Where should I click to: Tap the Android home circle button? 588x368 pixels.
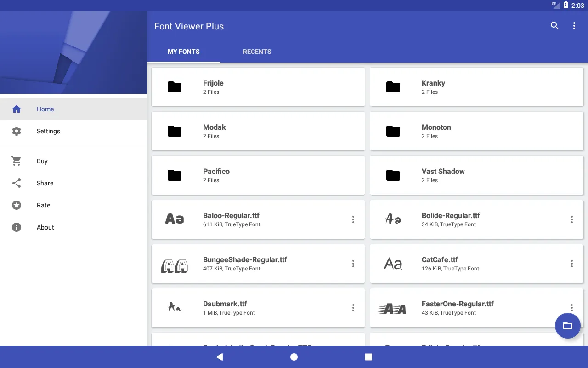pos(294,357)
